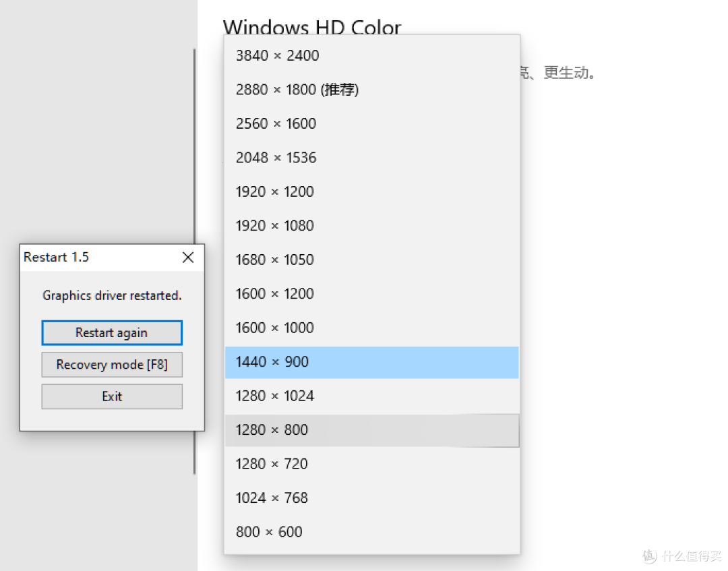Pick 2560 × 1600 from resolution list
728x571 pixels.
pos(371,123)
